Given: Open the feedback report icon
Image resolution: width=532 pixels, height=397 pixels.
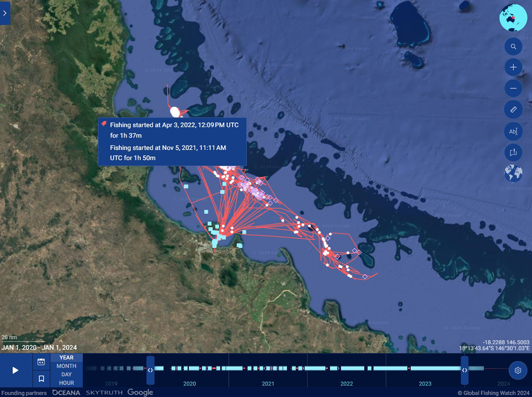Looking at the screenshot, I should pyautogui.click(x=513, y=152).
